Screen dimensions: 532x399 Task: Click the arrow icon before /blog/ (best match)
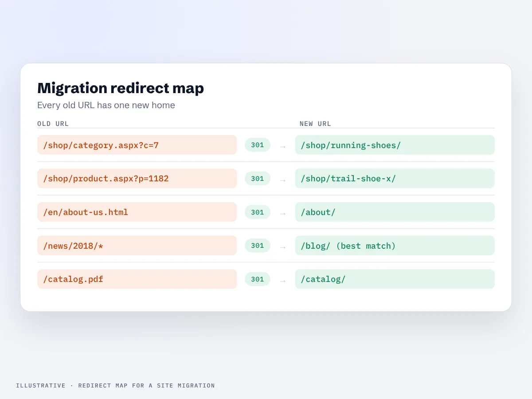283,247
